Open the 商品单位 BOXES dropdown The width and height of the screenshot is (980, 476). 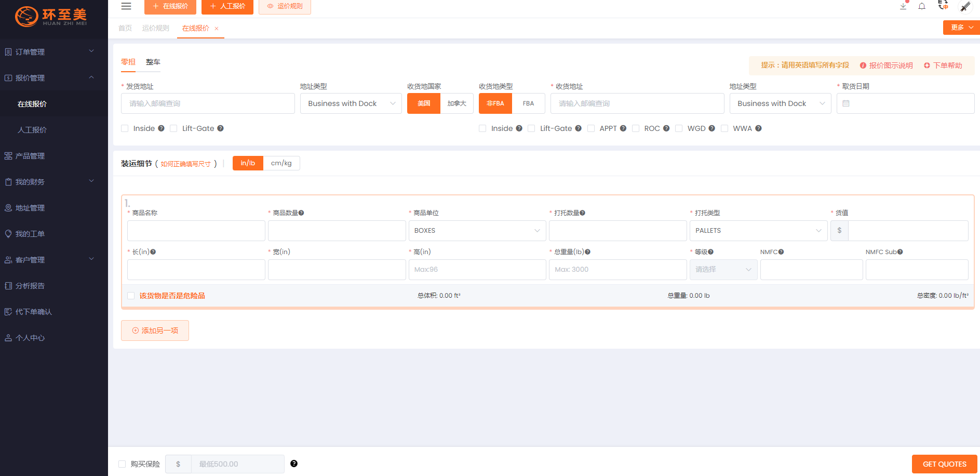pos(477,231)
